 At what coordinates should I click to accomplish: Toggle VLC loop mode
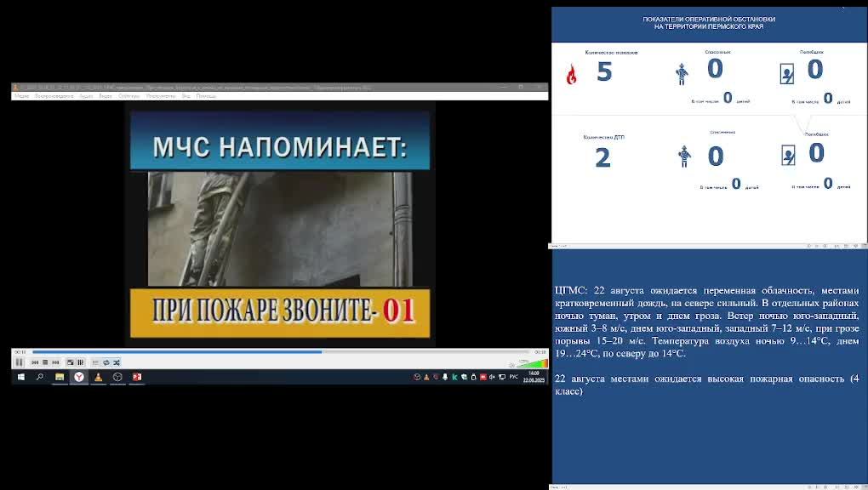pyautogui.click(x=106, y=362)
